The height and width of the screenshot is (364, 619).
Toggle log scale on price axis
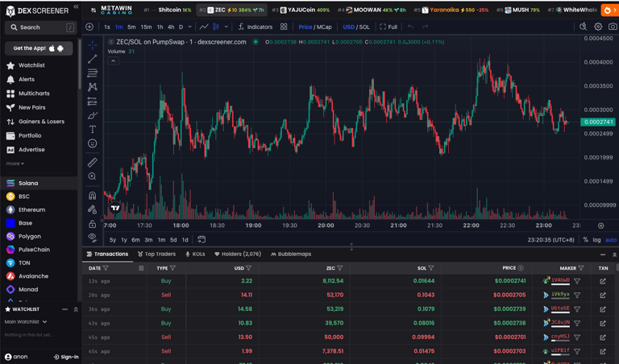(596, 240)
